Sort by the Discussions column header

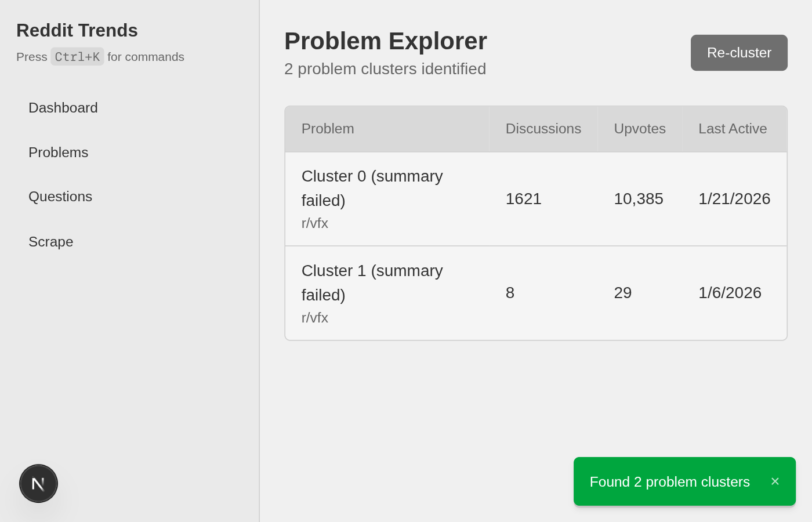tap(543, 129)
